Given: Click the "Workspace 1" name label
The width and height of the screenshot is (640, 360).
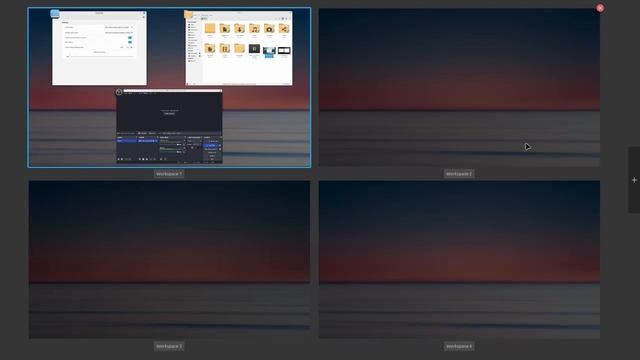Looking at the screenshot, I should (169, 174).
